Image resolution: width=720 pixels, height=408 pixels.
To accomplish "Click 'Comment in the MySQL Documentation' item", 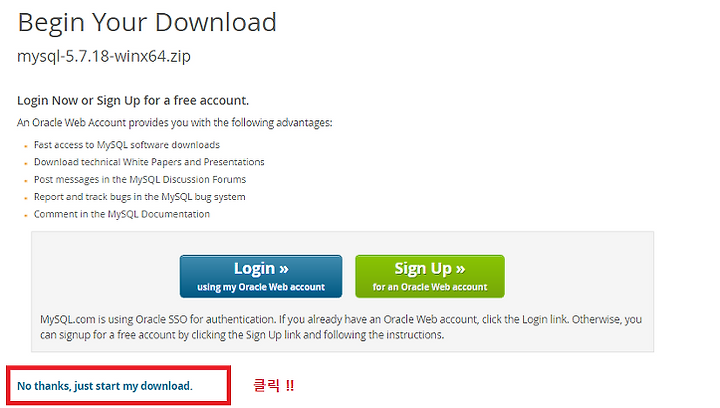I will pyautogui.click(x=122, y=214).
